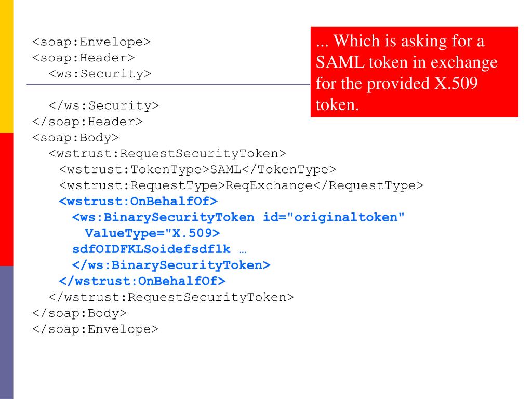The width and height of the screenshot is (532, 399).
Task: Click the ws:BinarySecurityToken originaltoken line
Action: pyautogui.click(x=238, y=217)
